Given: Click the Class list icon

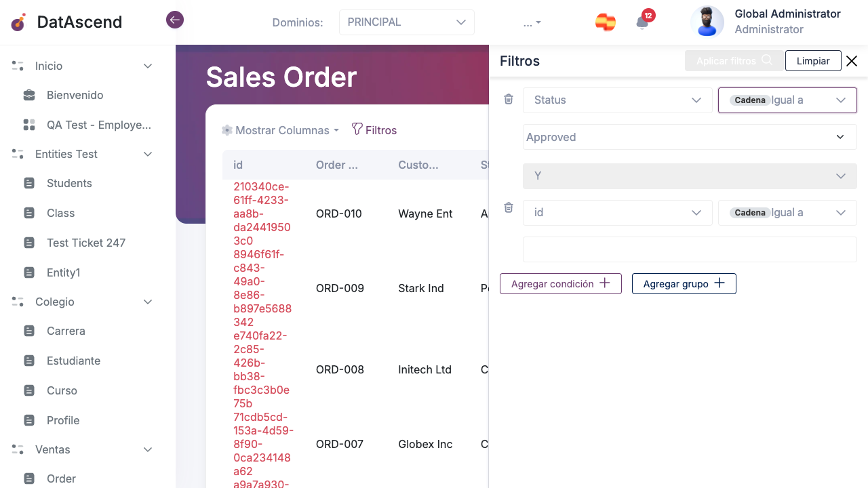Looking at the screenshot, I should coord(29,213).
